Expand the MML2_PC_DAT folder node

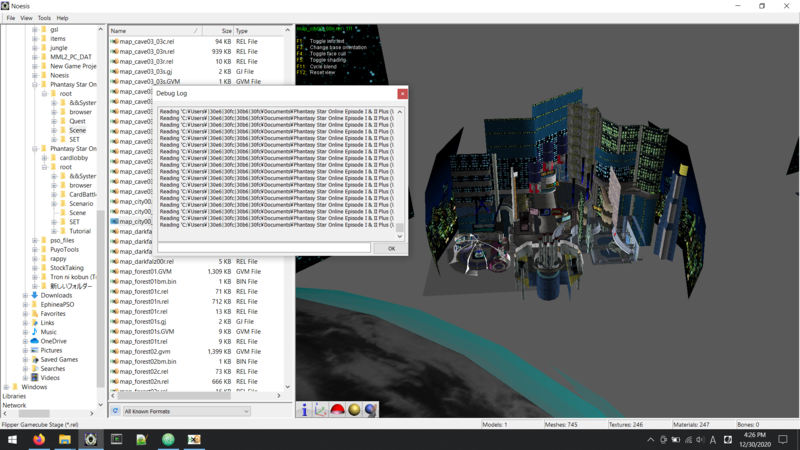pyautogui.click(x=35, y=57)
